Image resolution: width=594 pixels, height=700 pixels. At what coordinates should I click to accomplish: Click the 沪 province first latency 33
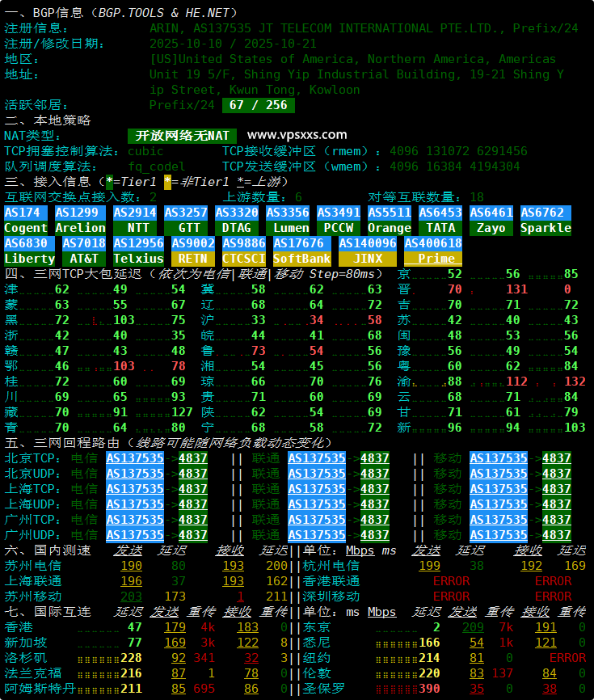tap(259, 320)
